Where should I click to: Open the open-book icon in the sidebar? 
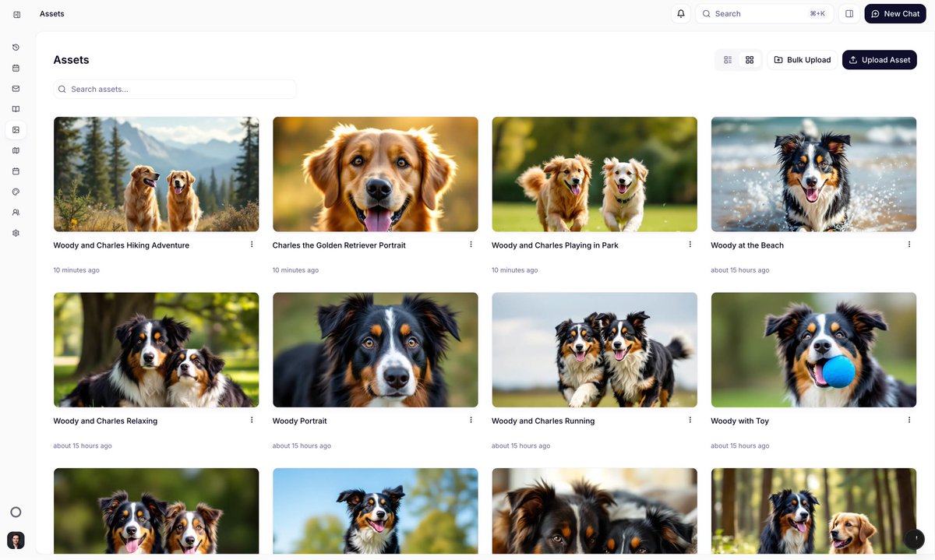16,109
